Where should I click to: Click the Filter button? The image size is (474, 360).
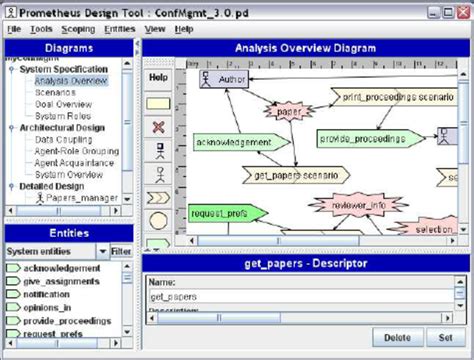pos(121,251)
